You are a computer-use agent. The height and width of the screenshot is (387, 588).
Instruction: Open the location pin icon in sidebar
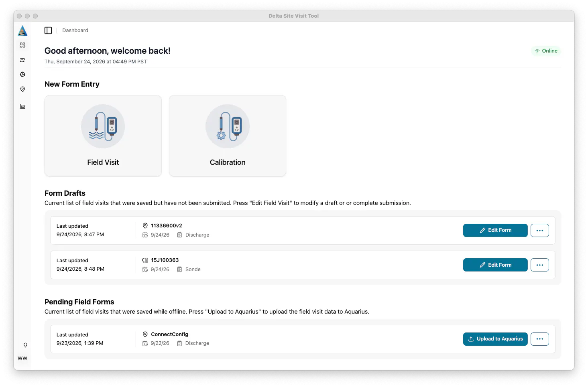pyautogui.click(x=22, y=89)
